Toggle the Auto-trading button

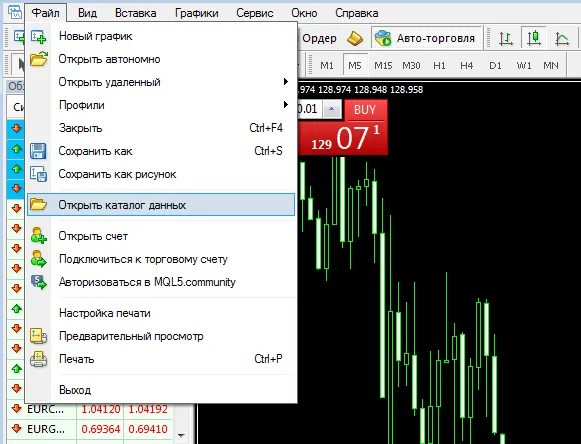tap(426, 38)
